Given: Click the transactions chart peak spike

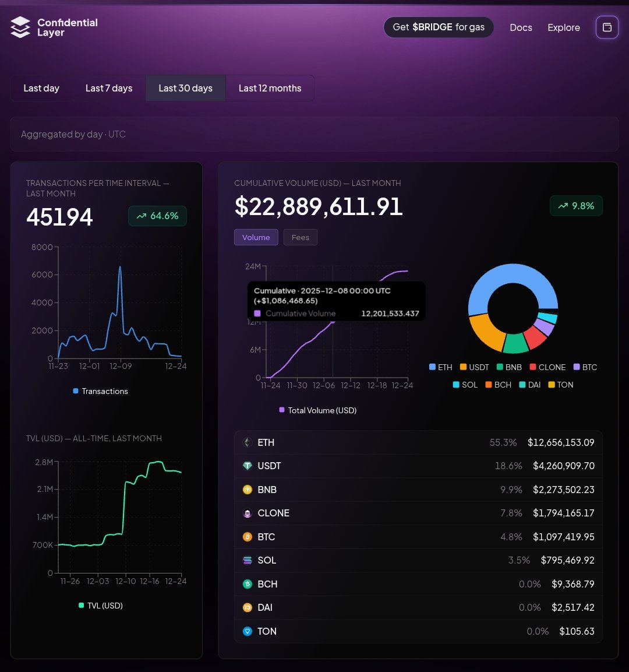Looking at the screenshot, I should click(120, 268).
